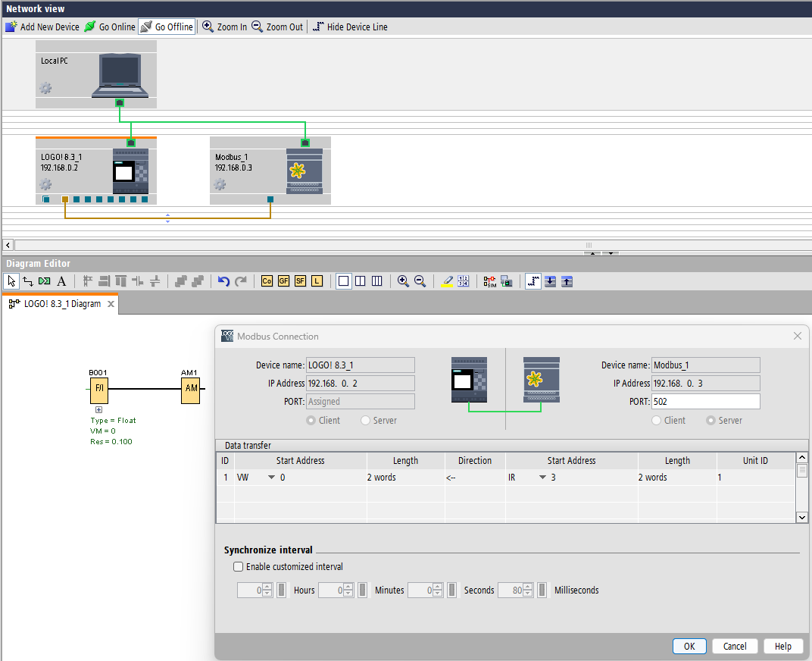Open settings gear of LOGO! 8.3_1 device

pyautogui.click(x=45, y=184)
